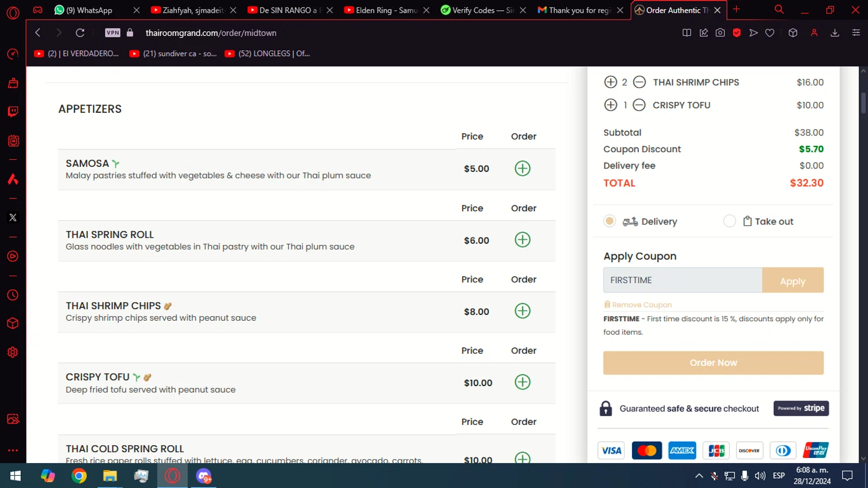
Task: Open a new browser tab
Action: tap(737, 9)
